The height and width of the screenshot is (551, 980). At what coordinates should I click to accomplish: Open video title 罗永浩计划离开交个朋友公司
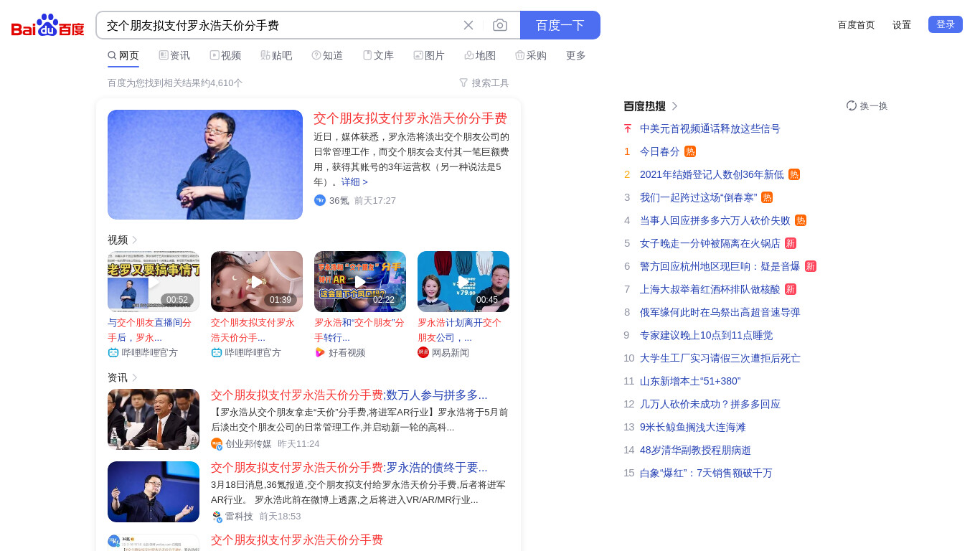(x=460, y=330)
